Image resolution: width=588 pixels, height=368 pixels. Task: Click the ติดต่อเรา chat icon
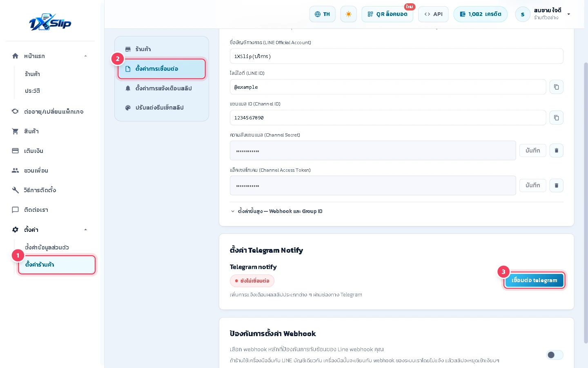tap(15, 210)
